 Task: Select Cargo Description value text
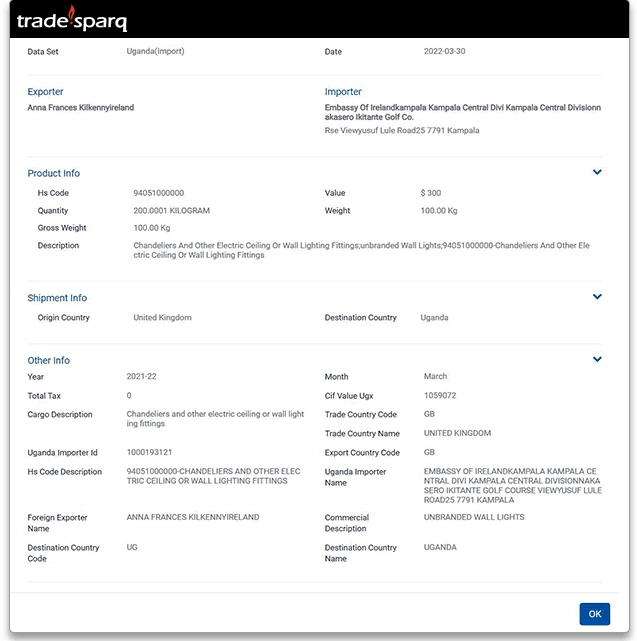click(215, 419)
